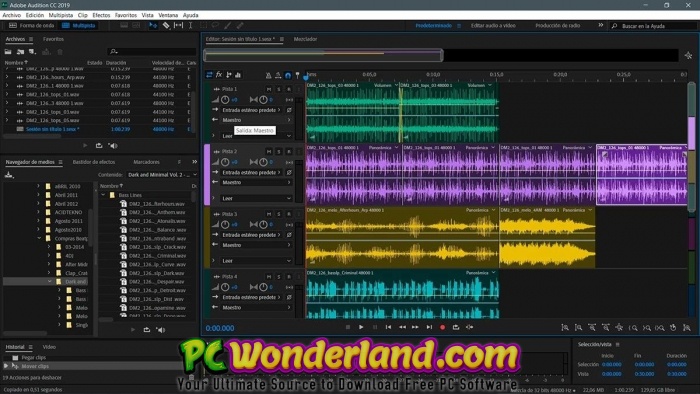Click the Record button

[442, 327]
